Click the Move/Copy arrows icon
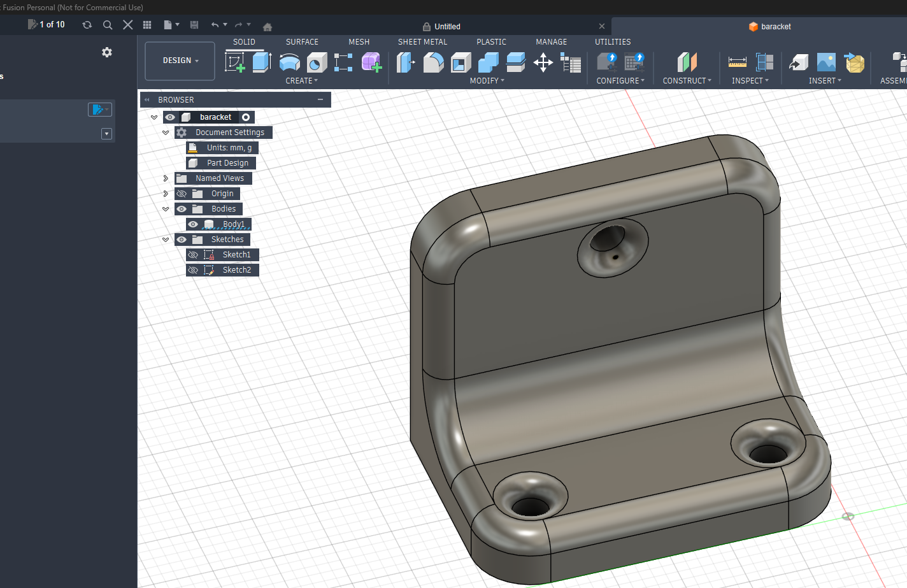This screenshot has width=907, height=588. (543, 62)
